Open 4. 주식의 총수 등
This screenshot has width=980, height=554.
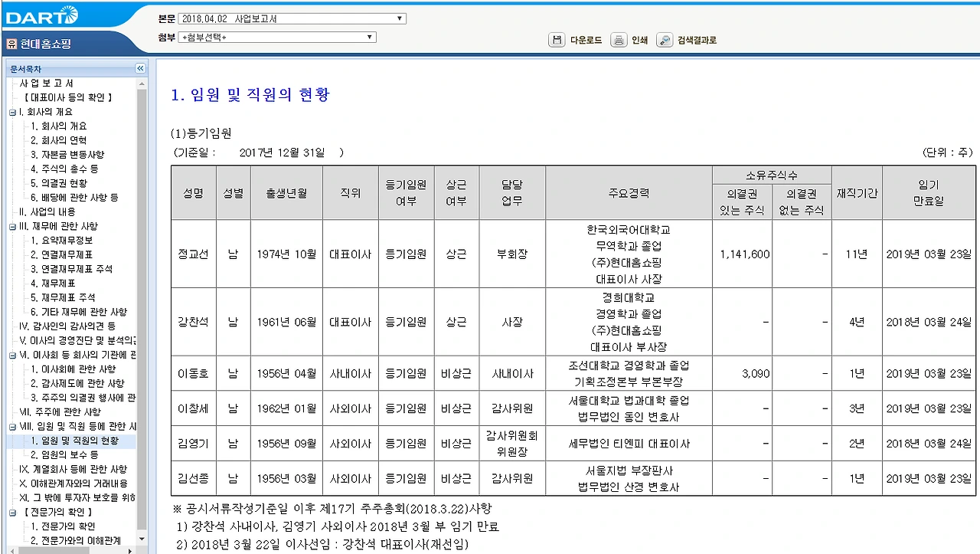[x=64, y=169]
